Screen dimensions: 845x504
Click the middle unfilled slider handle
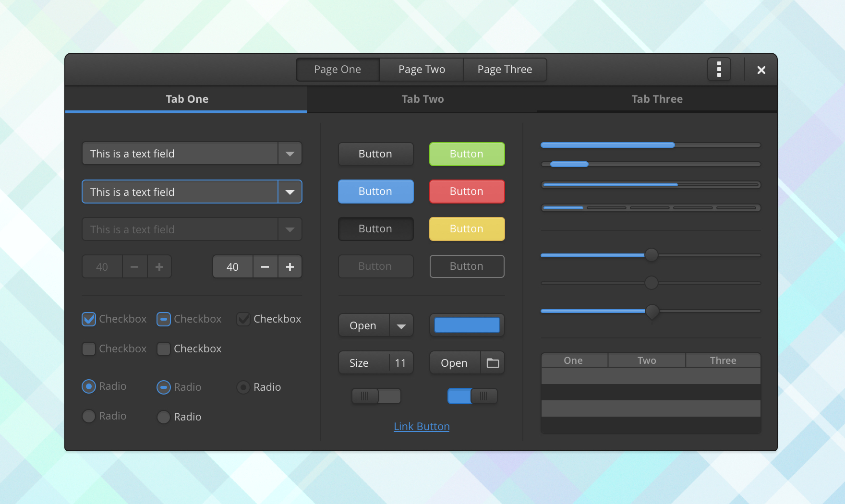tap(652, 283)
